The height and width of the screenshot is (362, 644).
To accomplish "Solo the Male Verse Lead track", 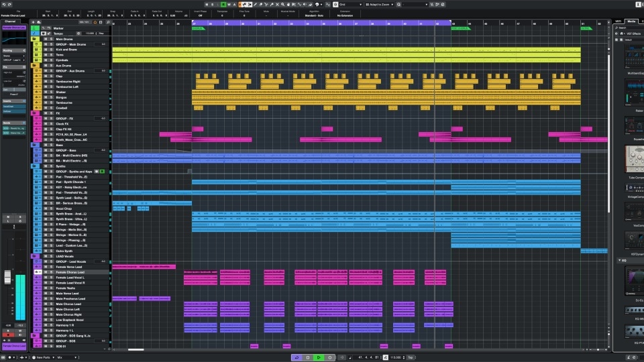I will coord(51,294).
